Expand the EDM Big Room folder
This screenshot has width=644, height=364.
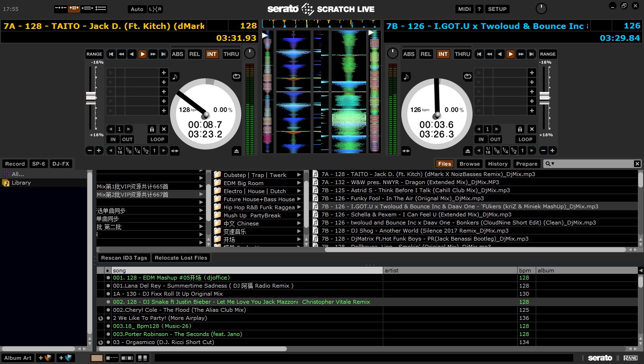point(299,183)
